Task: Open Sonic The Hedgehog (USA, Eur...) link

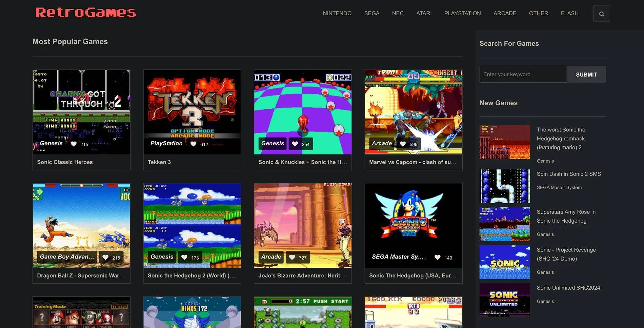Action: coord(413,275)
